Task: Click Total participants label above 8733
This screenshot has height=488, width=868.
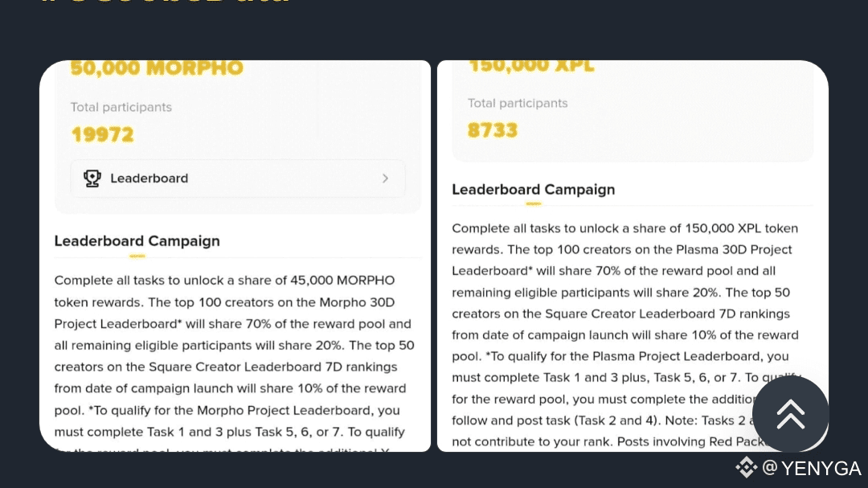Action: [x=518, y=103]
